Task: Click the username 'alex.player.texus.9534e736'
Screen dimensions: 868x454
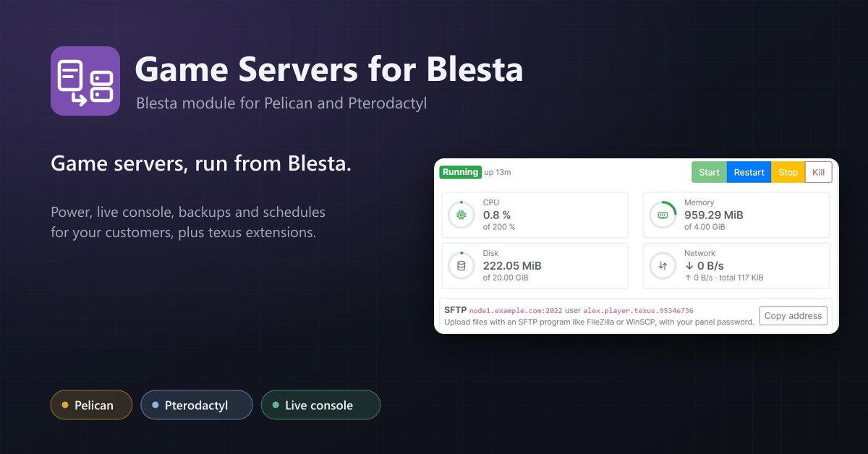Action: pos(638,311)
